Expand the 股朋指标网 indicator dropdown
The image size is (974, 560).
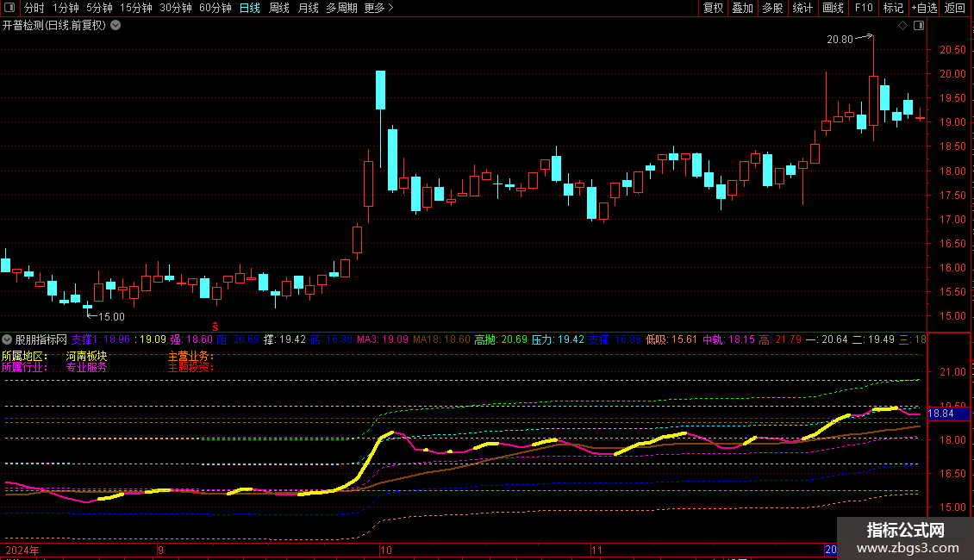tap(7, 339)
